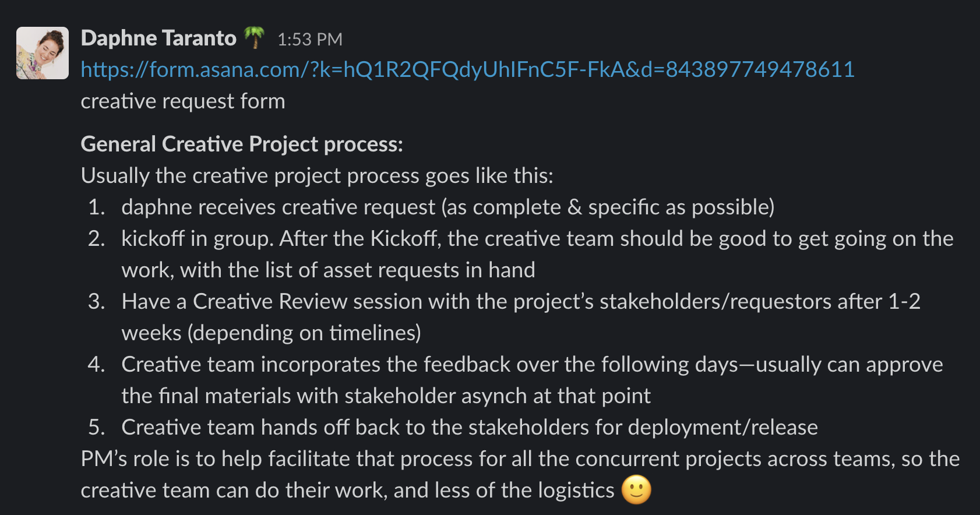Open the form.asana.com creative request link
Screen dimensions: 980x515
(467, 70)
